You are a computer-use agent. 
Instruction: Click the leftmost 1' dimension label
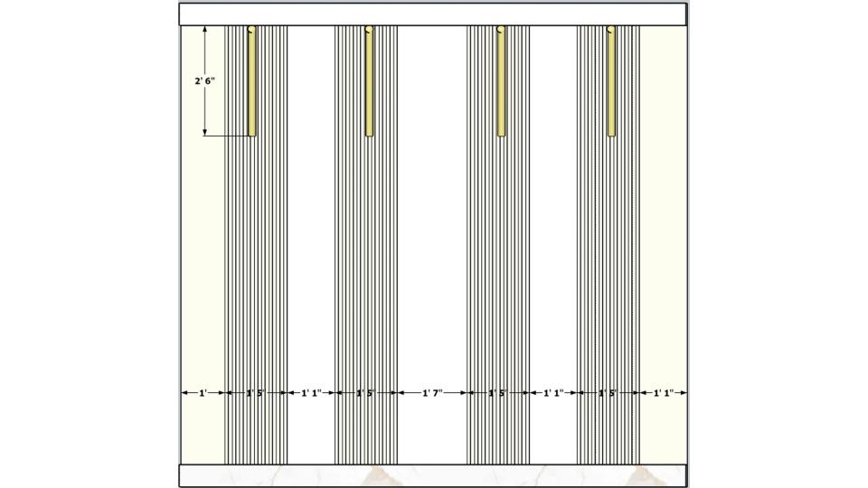pyautogui.click(x=203, y=393)
